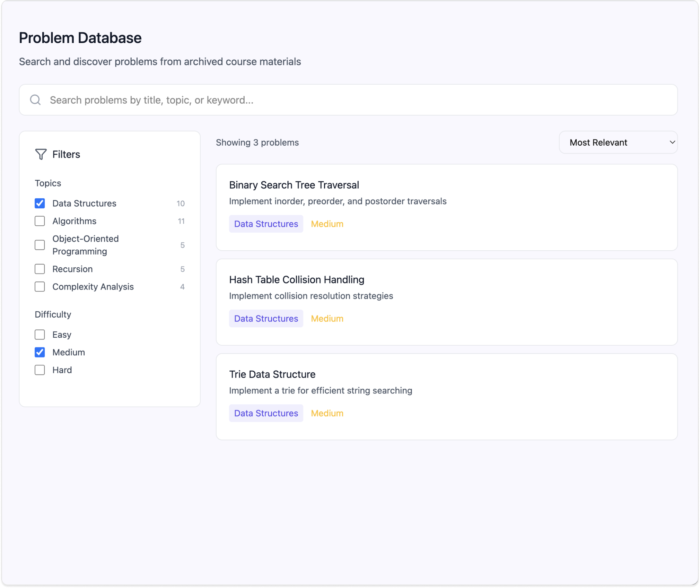Enable the Recursion topic filter
Screen dimensions: 700x588
click(40, 269)
